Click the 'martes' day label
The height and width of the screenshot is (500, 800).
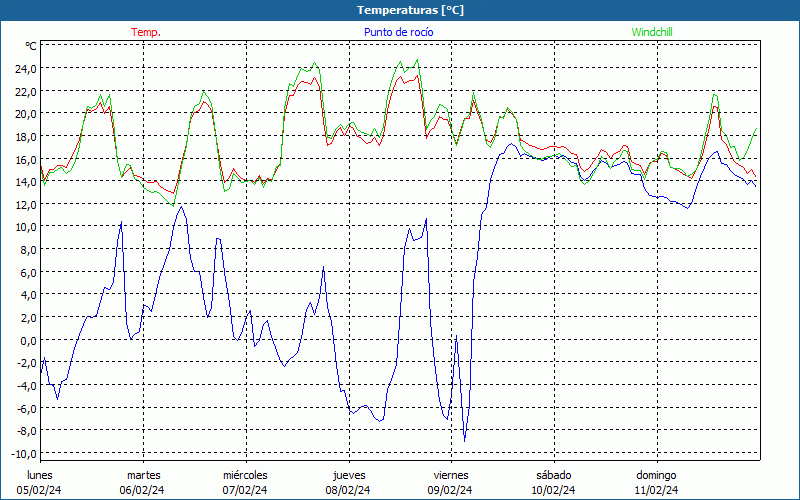144,475
